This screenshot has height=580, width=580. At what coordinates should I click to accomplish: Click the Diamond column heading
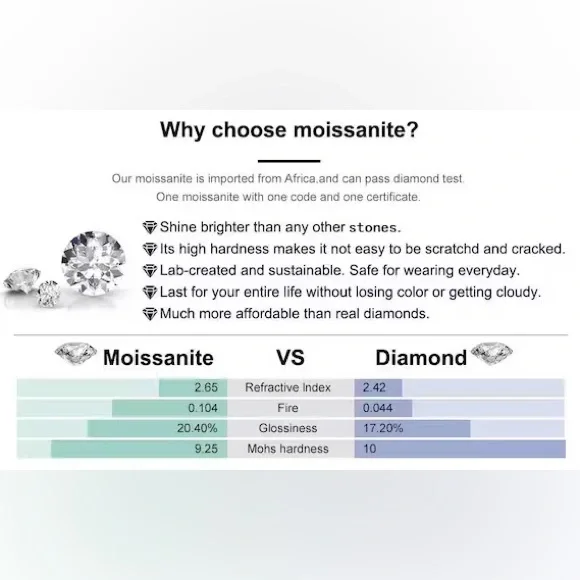click(421, 358)
